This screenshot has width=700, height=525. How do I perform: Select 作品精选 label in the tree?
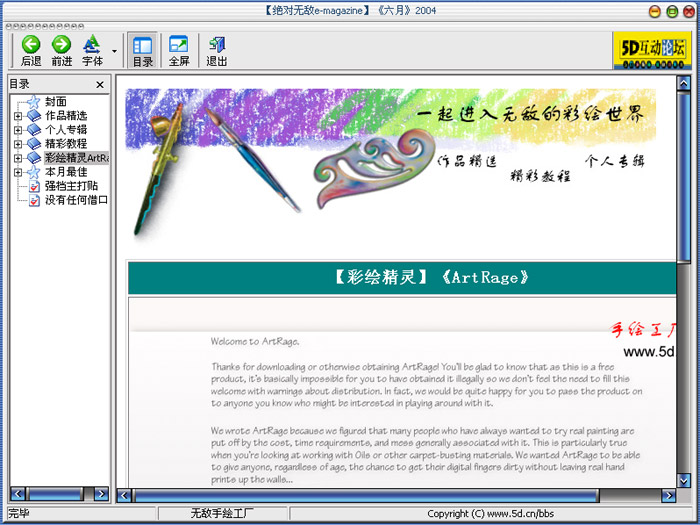point(66,116)
